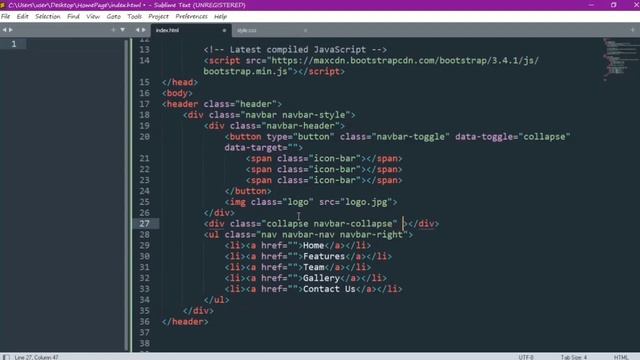
Task: Click the closing header tag
Action: click(x=185, y=322)
